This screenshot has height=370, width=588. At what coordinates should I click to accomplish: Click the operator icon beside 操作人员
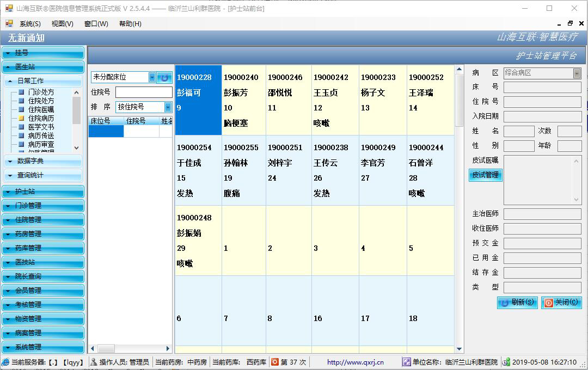(94, 362)
